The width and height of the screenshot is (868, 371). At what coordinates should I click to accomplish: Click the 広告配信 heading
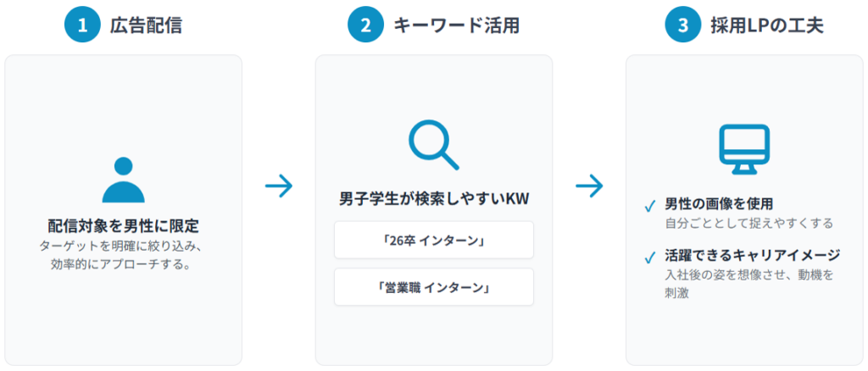pyautogui.click(x=145, y=25)
